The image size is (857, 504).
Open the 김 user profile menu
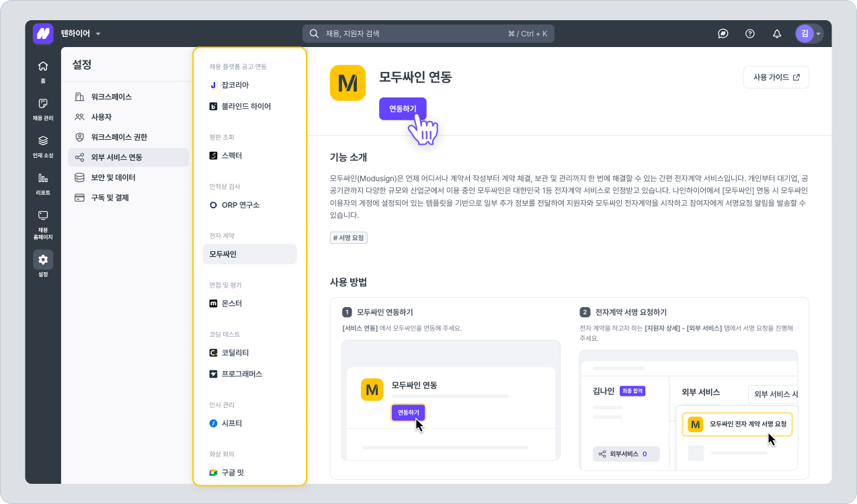[x=809, y=34]
